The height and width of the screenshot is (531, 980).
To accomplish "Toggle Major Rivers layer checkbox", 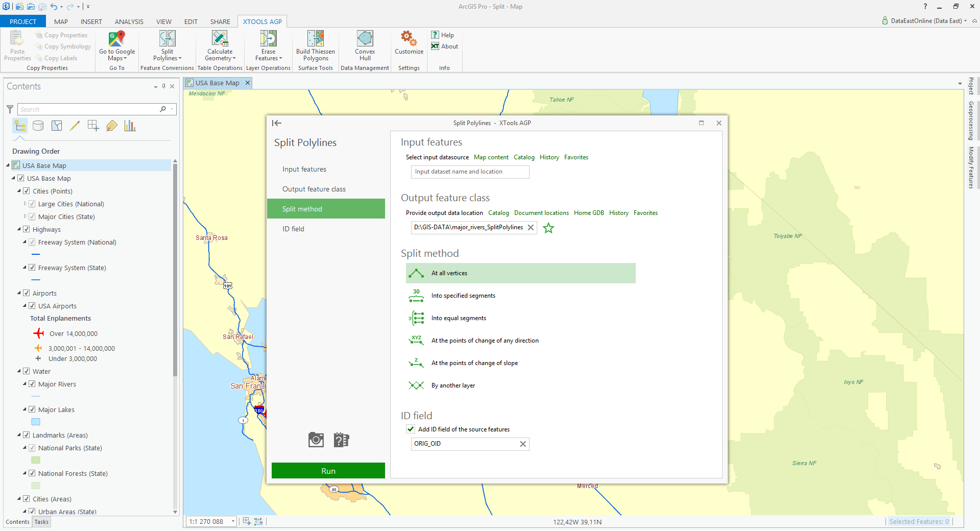I will [32, 384].
